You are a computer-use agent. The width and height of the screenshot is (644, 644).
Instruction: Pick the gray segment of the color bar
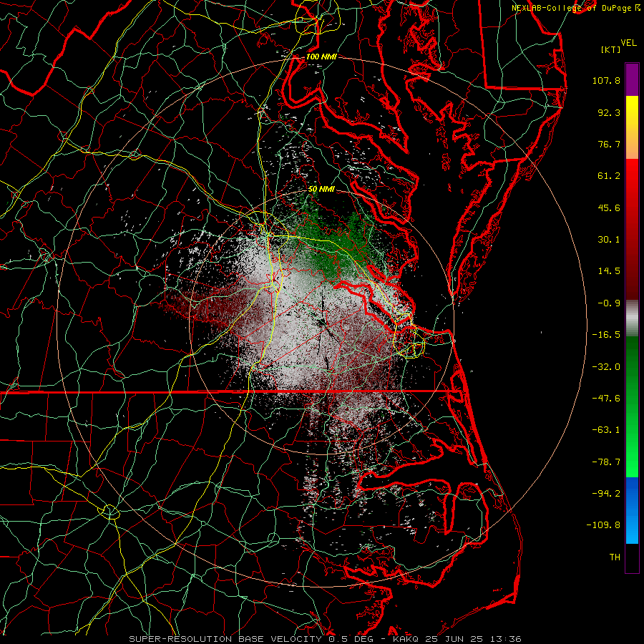(632, 318)
